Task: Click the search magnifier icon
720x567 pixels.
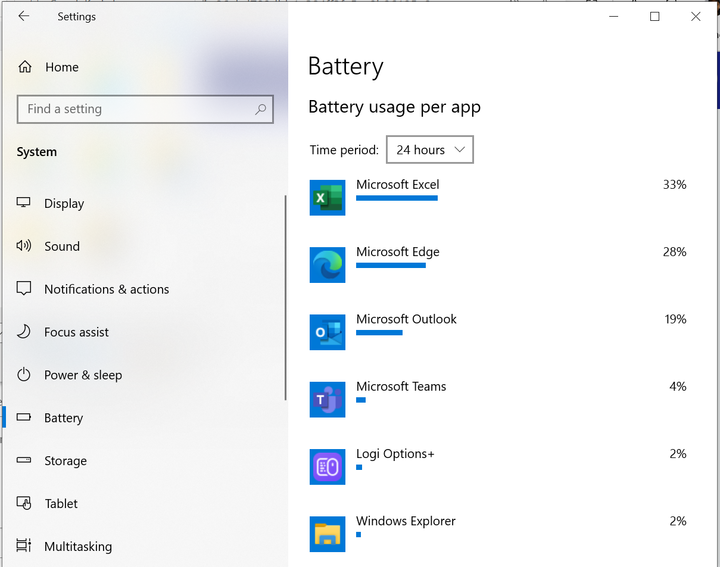Action: pos(261,109)
